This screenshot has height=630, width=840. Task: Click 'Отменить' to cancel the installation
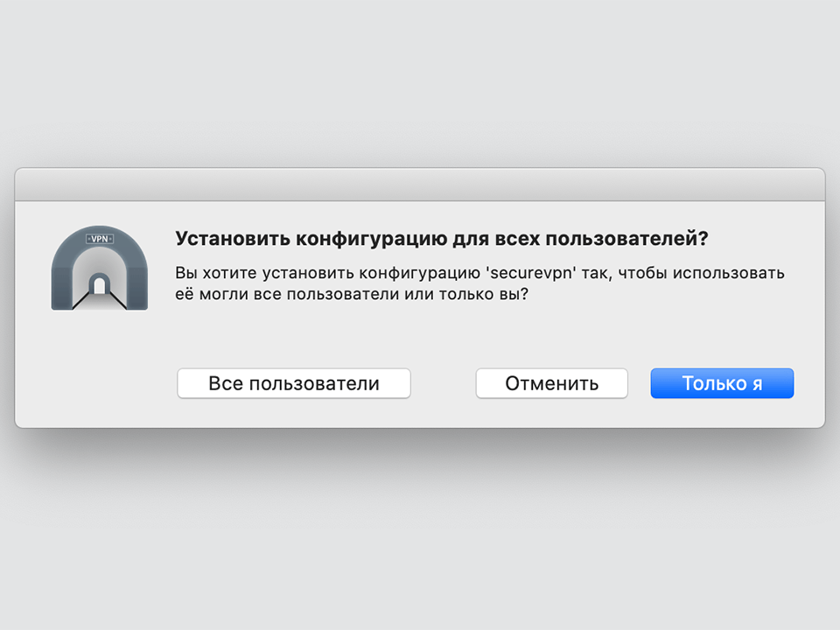coord(551,382)
